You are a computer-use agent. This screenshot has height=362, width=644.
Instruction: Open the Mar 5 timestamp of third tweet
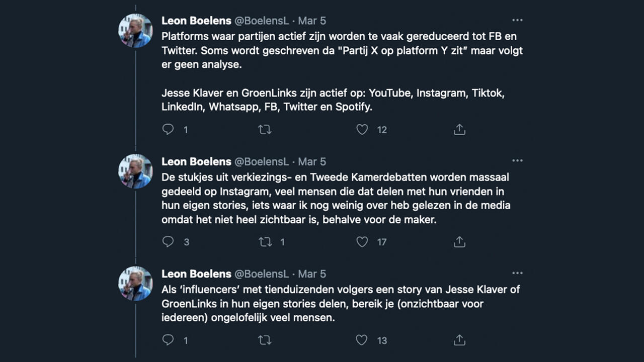coord(312,274)
